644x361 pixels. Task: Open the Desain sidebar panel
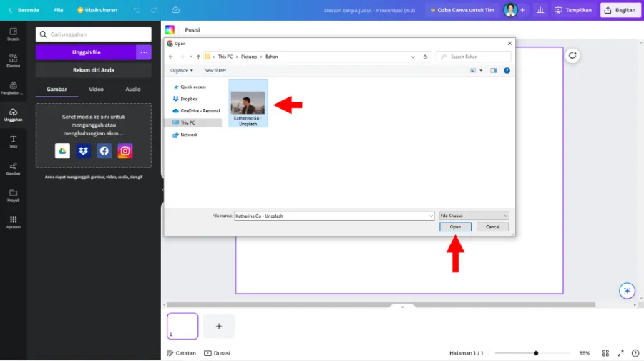[x=13, y=34]
